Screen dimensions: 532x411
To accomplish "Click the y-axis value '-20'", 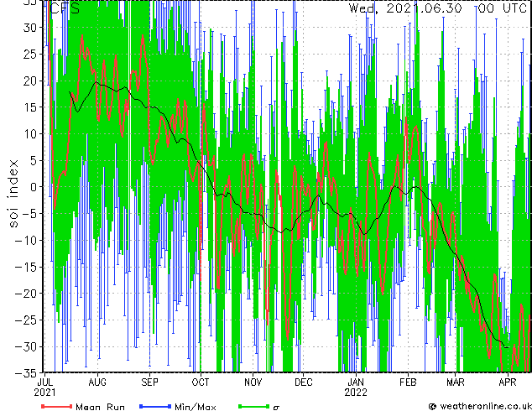I will click(26, 294).
